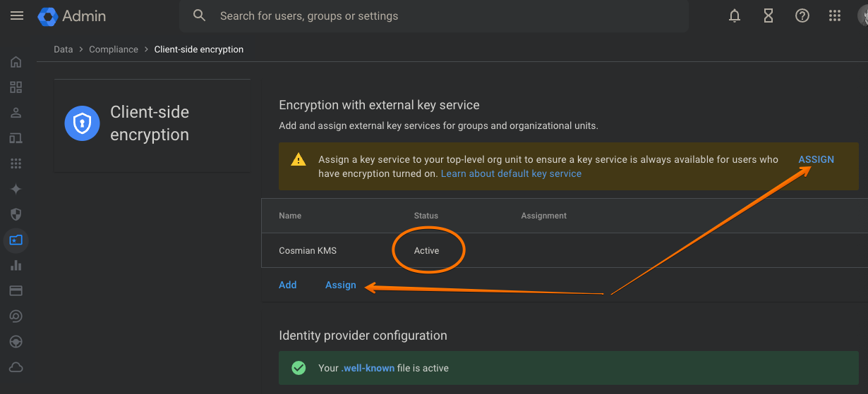This screenshot has height=394, width=868.
Task: Click the Add key service link
Action: click(288, 285)
